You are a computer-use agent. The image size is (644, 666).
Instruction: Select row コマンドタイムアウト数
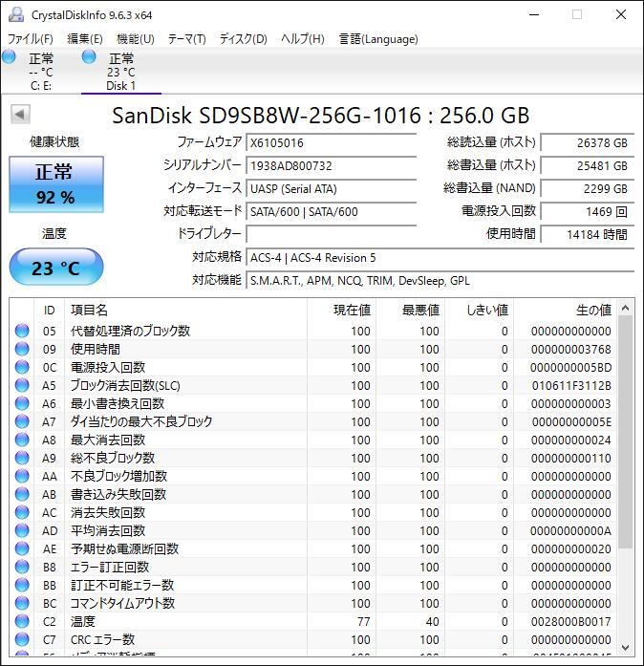(313, 603)
